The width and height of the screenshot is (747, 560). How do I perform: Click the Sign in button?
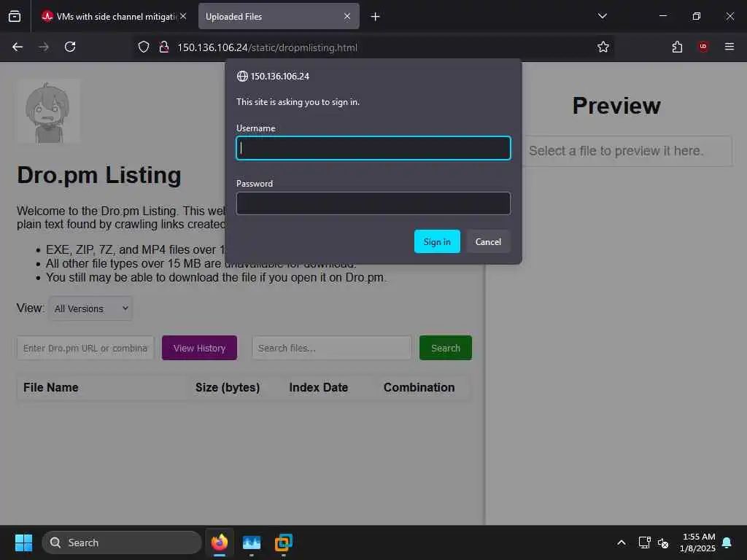pos(437,241)
